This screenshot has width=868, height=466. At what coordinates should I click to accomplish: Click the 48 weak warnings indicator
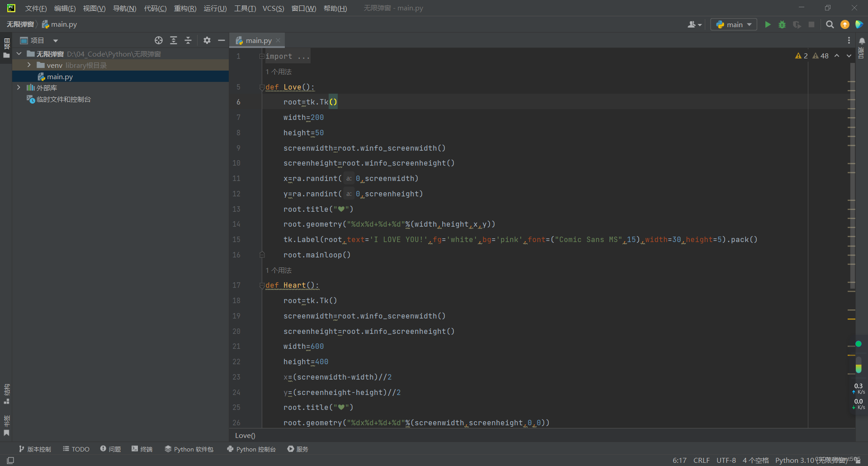click(821, 56)
